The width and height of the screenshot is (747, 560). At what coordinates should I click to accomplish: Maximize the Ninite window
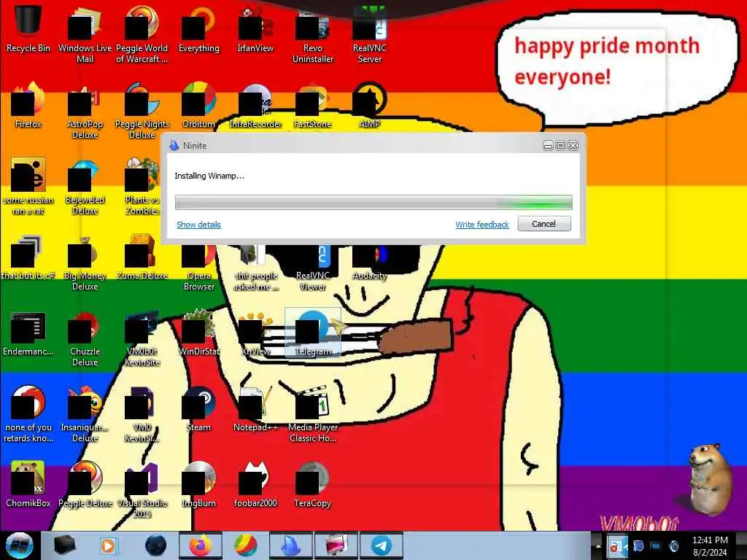[561, 146]
